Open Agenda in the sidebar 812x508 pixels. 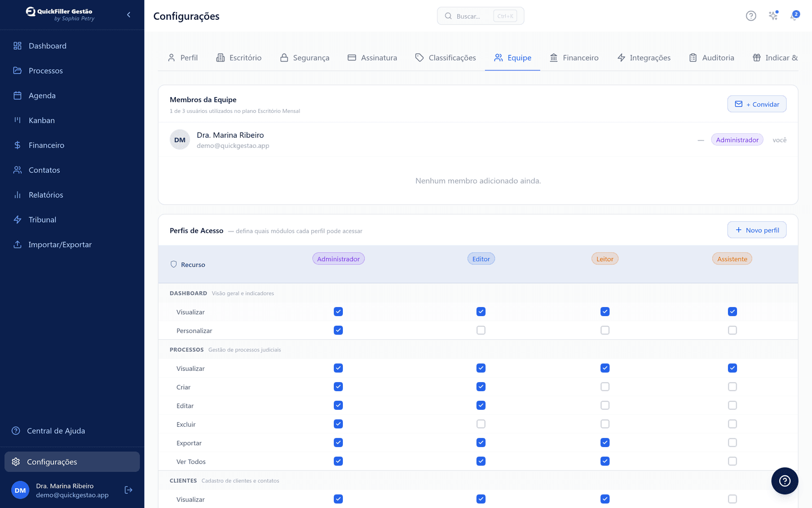coord(72,95)
